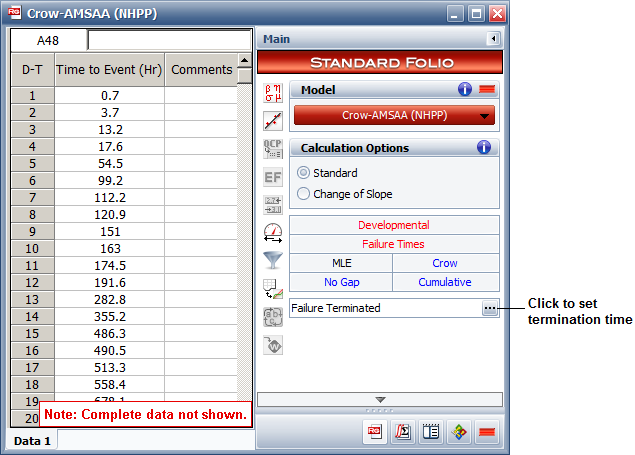
Task: Click the No Gap setting link
Action: click(x=341, y=282)
